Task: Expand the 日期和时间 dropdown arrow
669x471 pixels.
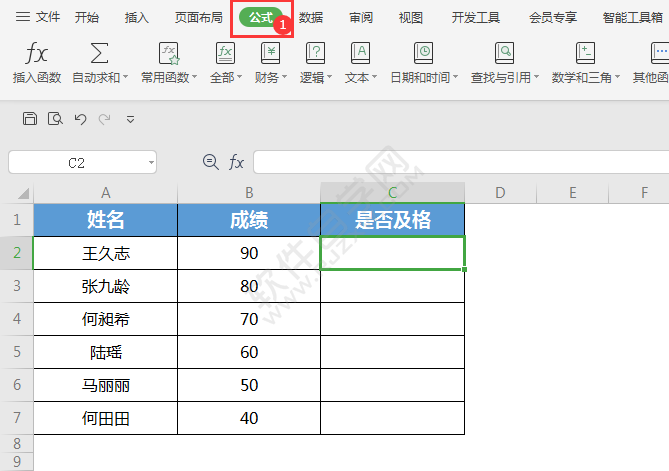Action: 455,77
